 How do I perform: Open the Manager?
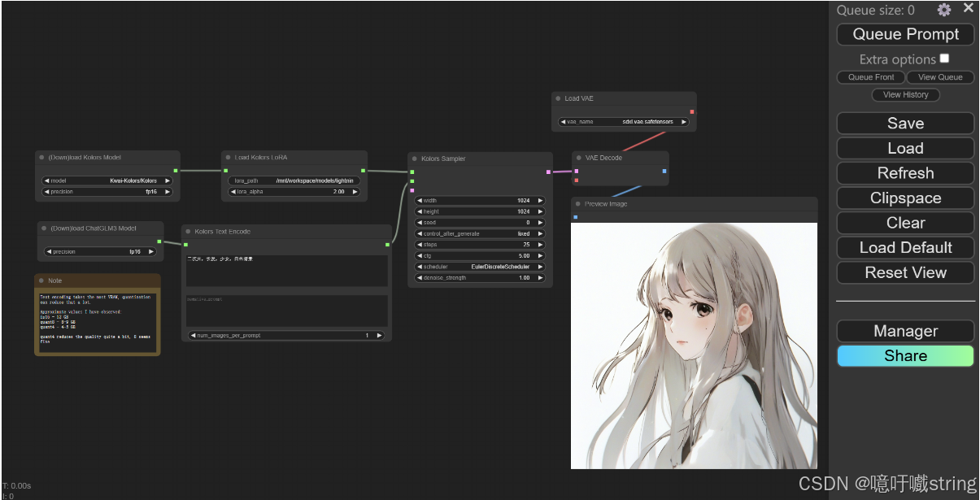pyautogui.click(x=905, y=331)
